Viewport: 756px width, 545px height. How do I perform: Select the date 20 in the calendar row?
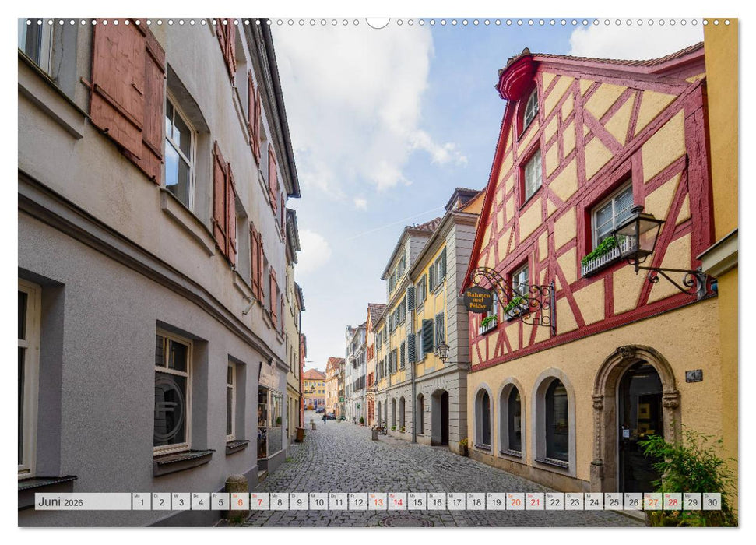click(515, 501)
